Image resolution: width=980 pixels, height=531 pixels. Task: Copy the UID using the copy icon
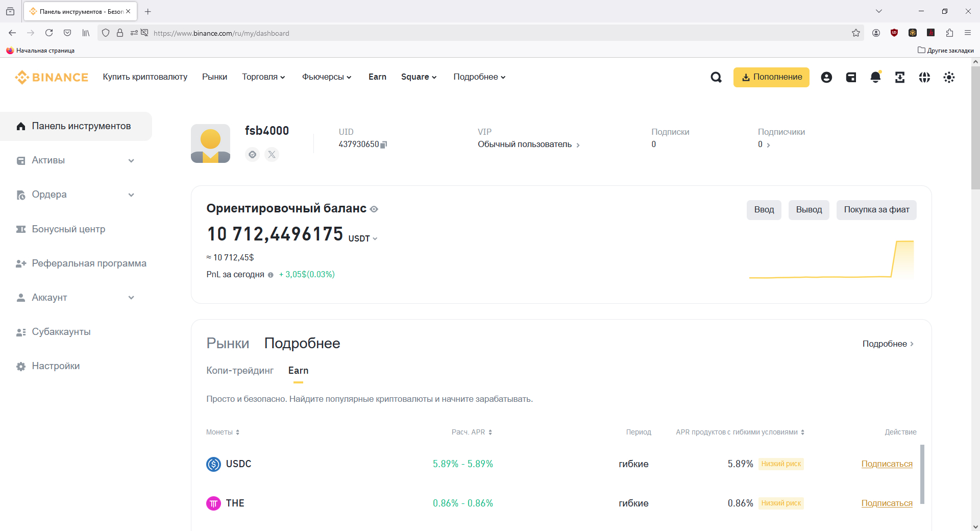point(384,144)
